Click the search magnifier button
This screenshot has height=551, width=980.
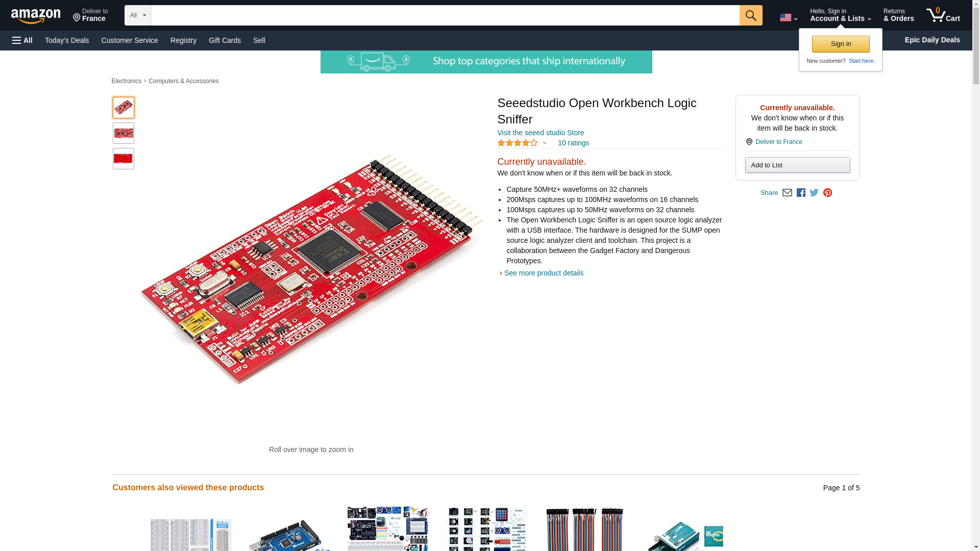750,15
